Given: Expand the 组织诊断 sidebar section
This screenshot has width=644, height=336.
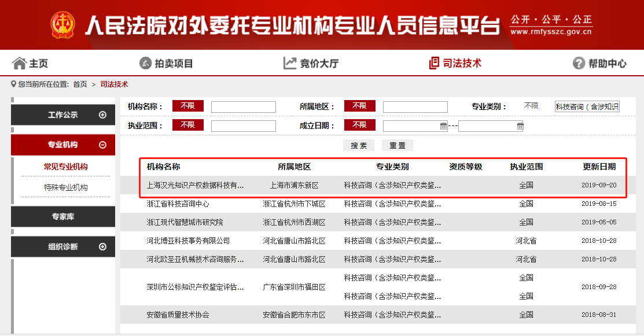Looking at the screenshot, I should tap(102, 246).
